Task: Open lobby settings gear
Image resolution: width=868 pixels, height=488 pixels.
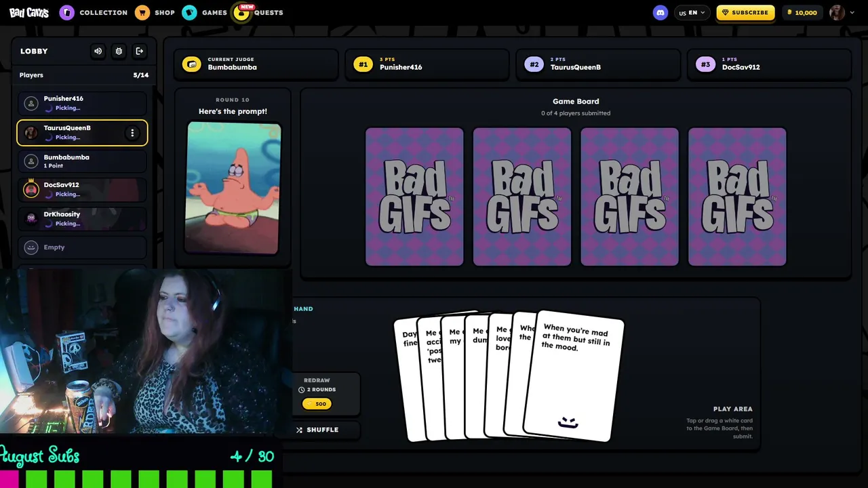Action: pyautogui.click(x=119, y=51)
